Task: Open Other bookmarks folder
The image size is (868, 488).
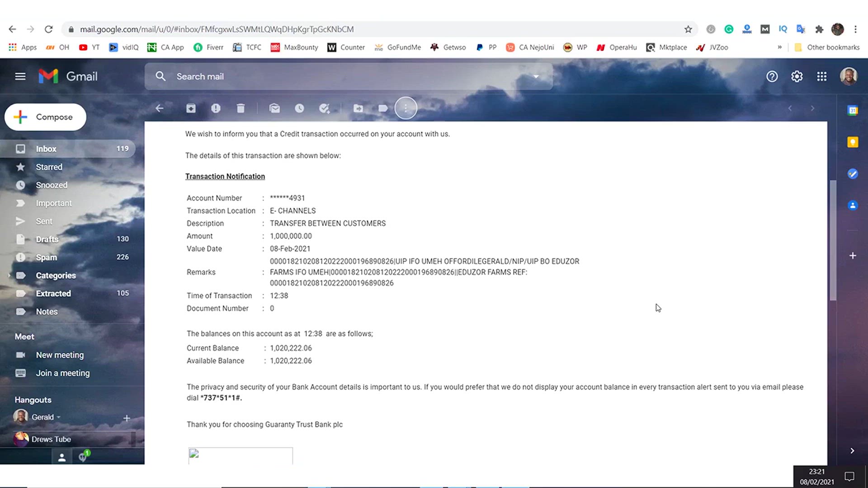Action: point(827,47)
